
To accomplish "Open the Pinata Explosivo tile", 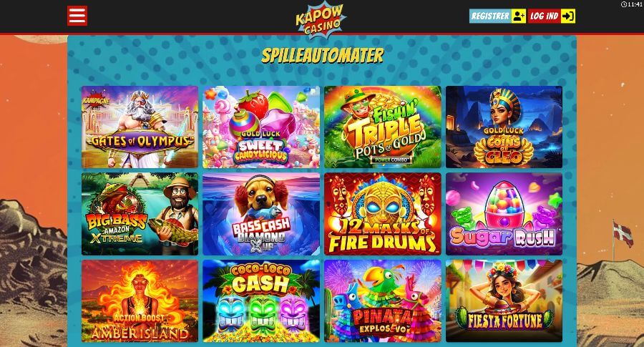I will tap(383, 301).
